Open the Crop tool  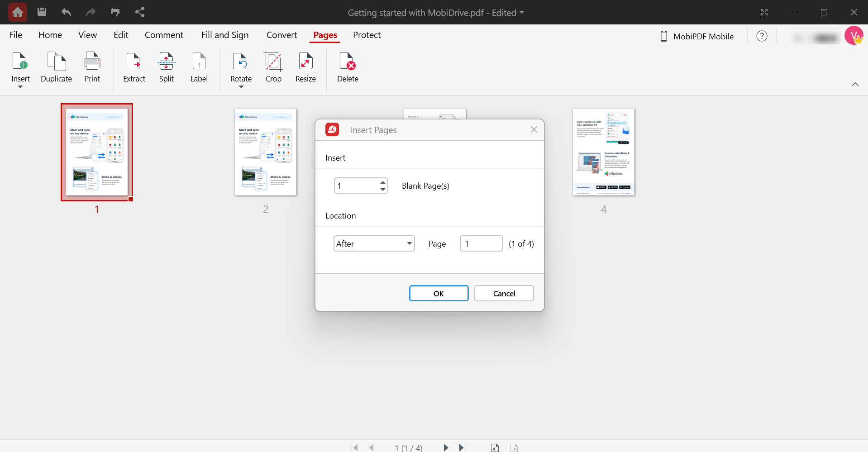tap(273, 68)
